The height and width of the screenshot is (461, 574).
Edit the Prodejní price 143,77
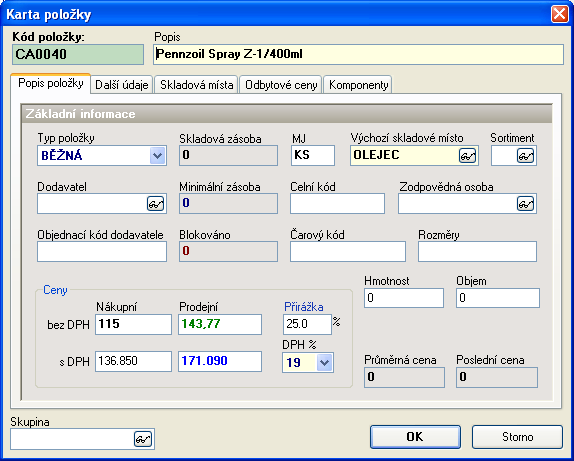(220, 324)
